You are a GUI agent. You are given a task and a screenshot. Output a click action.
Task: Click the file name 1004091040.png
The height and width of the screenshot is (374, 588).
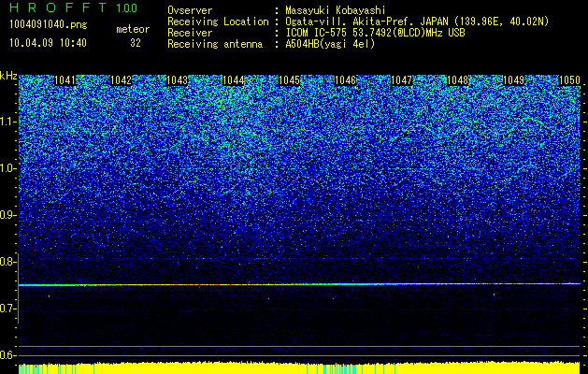[49, 25]
